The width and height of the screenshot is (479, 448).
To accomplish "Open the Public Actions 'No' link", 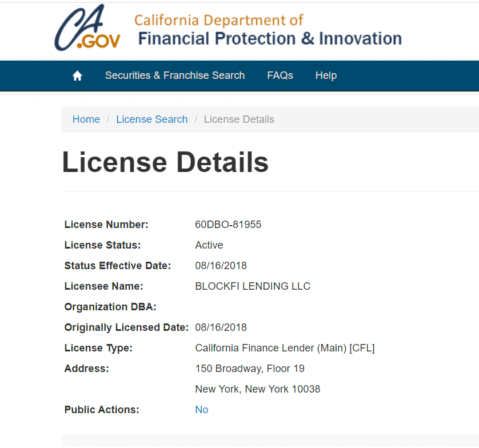I will click(202, 410).
